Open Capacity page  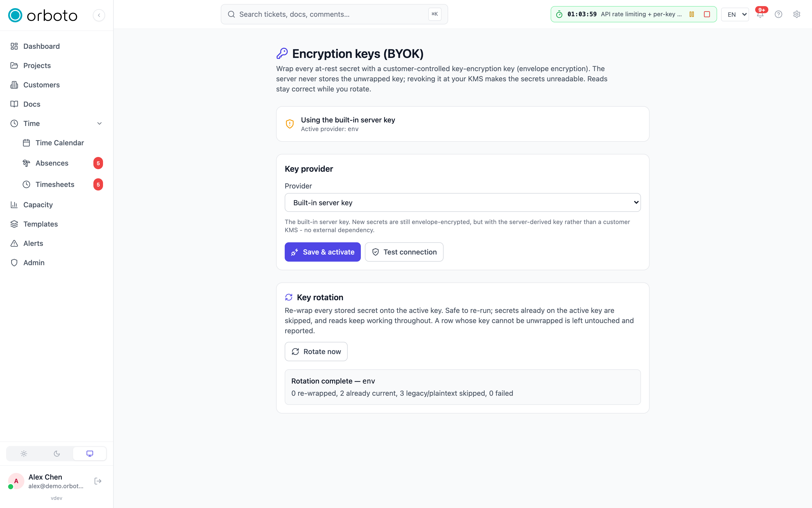(x=56, y=205)
